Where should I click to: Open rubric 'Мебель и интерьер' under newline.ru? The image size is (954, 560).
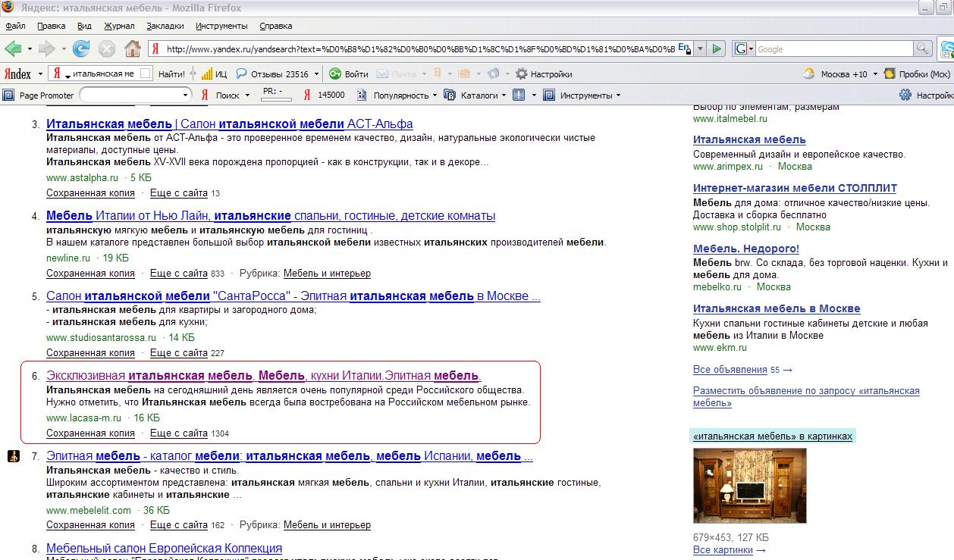(327, 273)
